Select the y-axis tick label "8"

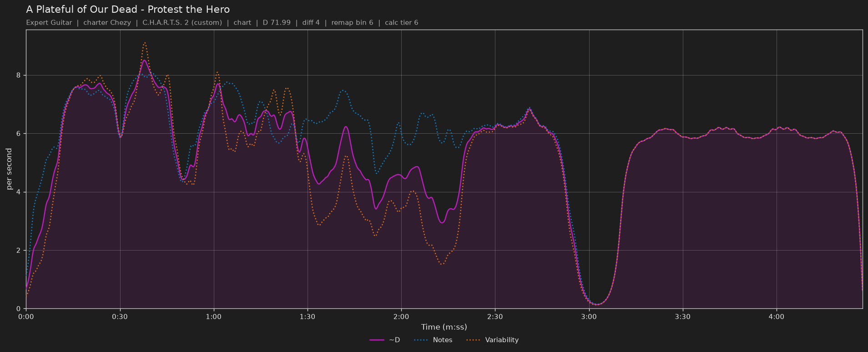coord(19,75)
